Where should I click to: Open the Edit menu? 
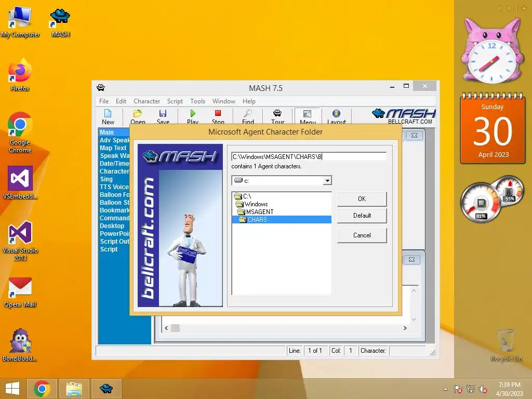(x=121, y=101)
